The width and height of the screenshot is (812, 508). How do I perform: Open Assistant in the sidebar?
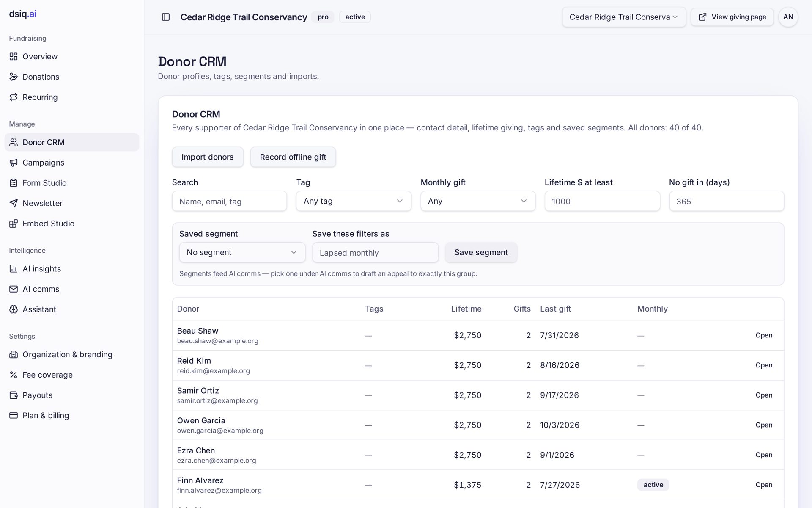pyautogui.click(x=72, y=309)
